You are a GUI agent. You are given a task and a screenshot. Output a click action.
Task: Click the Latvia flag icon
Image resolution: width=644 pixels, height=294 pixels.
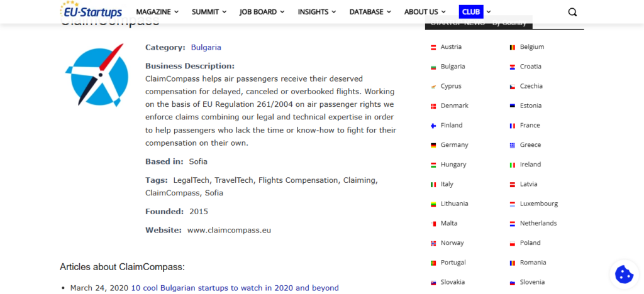(x=512, y=185)
